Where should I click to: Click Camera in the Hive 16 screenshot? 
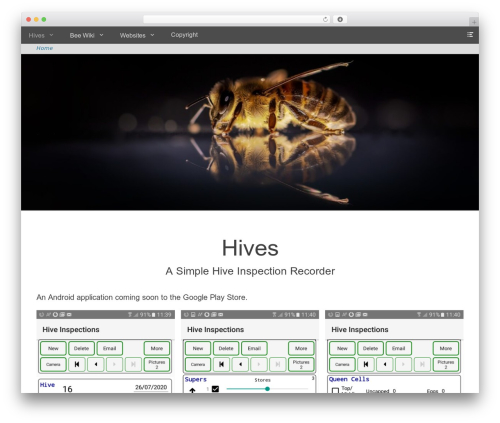pos(53,364)
